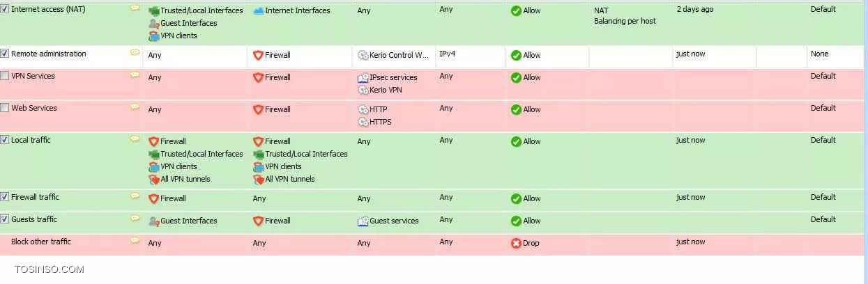Uncheck the Firewall traffic rule
The image size is (868, 284).
(5, 197)
